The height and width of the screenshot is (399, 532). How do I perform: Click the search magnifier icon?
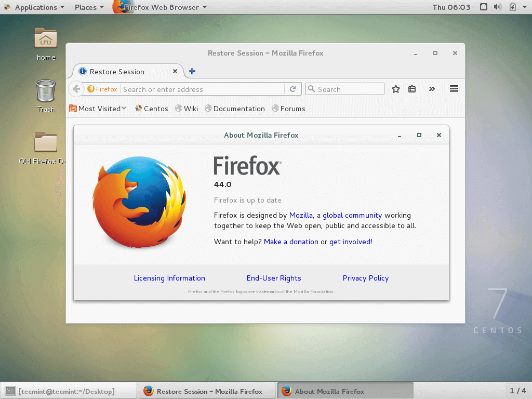(312, 89)
